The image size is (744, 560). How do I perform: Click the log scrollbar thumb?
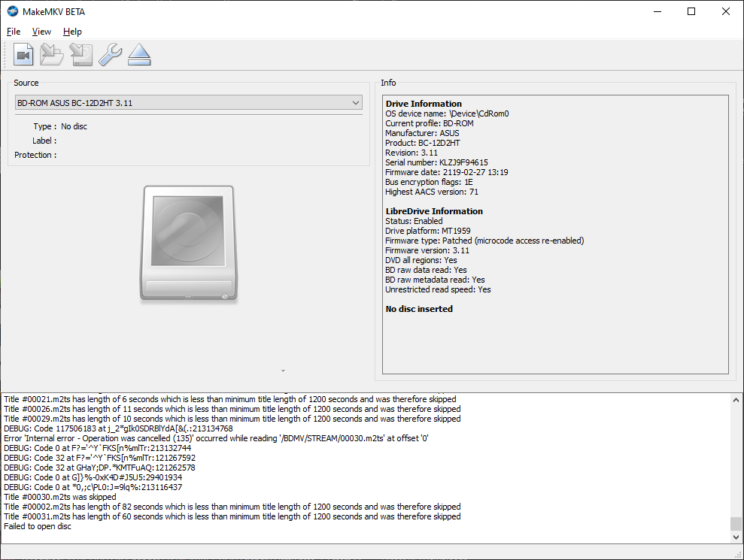736,524
